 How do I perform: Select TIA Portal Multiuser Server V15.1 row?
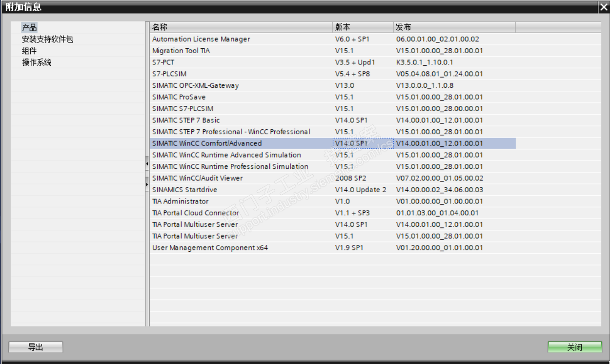[333, 236]
